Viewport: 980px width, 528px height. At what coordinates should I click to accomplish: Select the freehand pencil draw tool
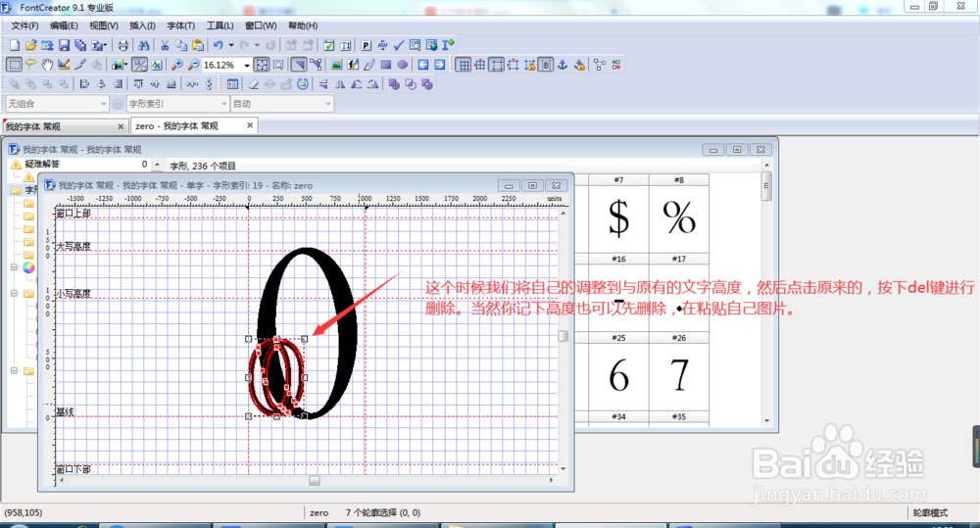click(369, 65)
